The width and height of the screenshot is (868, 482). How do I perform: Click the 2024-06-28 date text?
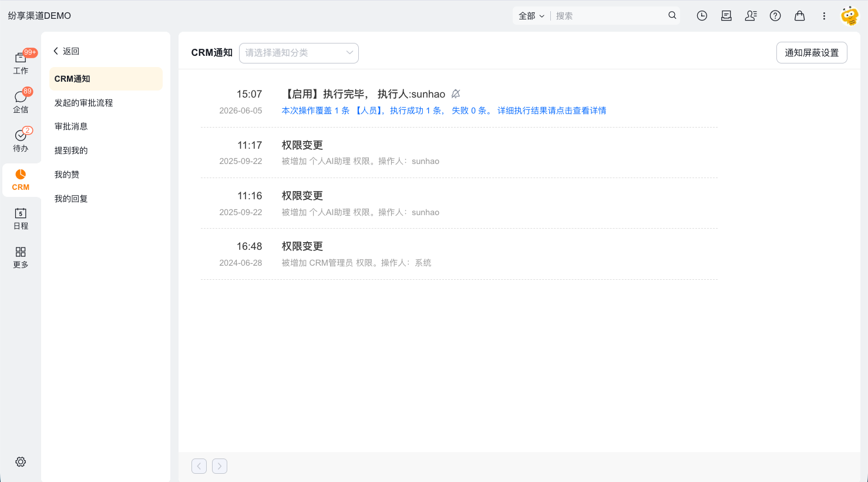pyautogui.click(x=241, y=263)
